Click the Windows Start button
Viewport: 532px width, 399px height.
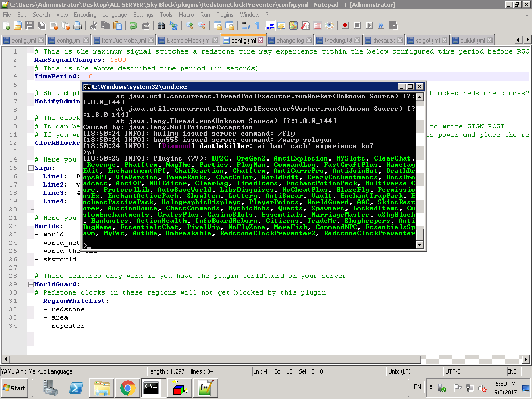(x=15, y=388)
